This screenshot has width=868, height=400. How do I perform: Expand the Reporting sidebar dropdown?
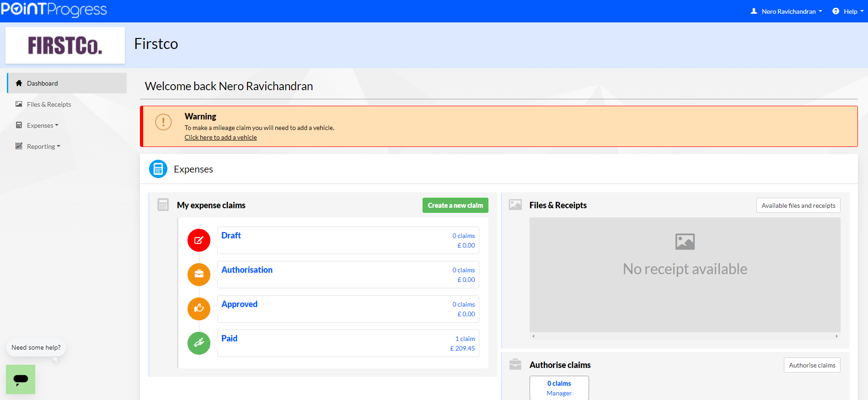(x=43, y=146)
